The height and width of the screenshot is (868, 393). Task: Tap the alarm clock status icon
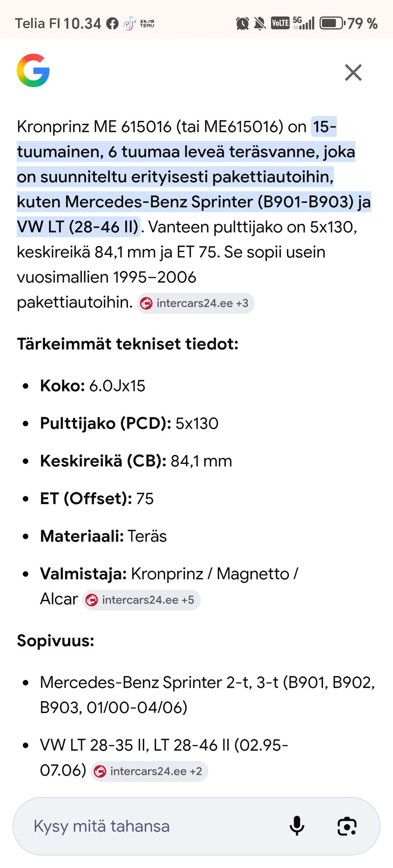coord(242,23)
